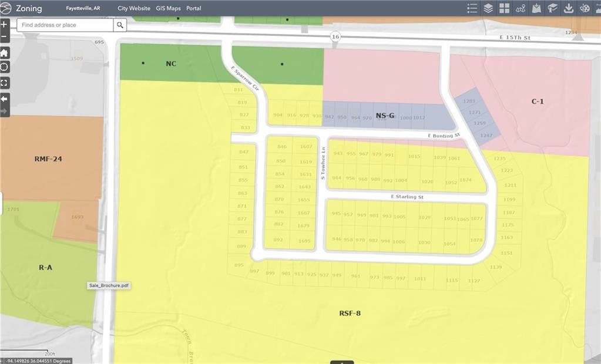
Task: Open the Layers list
Action: click(489, 8)
